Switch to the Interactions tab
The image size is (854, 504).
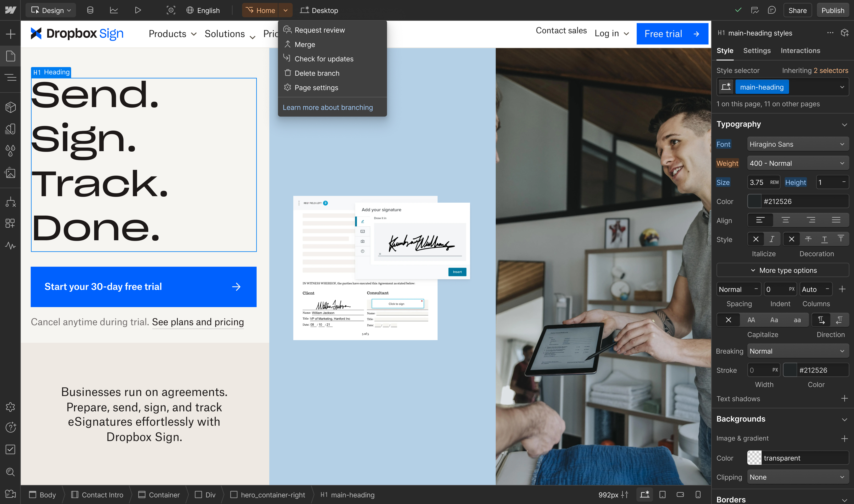800,51
